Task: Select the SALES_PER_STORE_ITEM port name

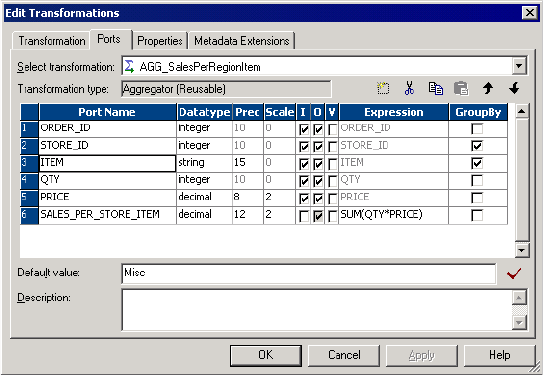Action: (x=107, y=215)
